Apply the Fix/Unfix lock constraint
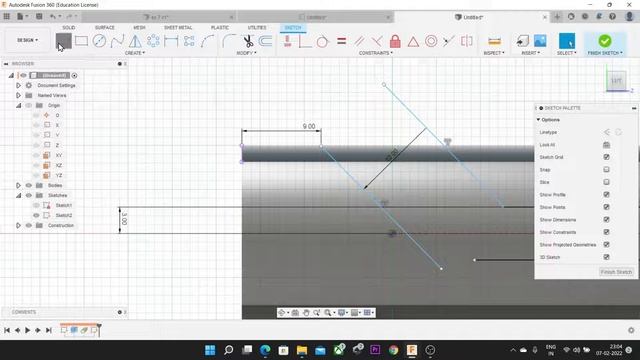This screenshot has height=360, width=640. [395, 41]
